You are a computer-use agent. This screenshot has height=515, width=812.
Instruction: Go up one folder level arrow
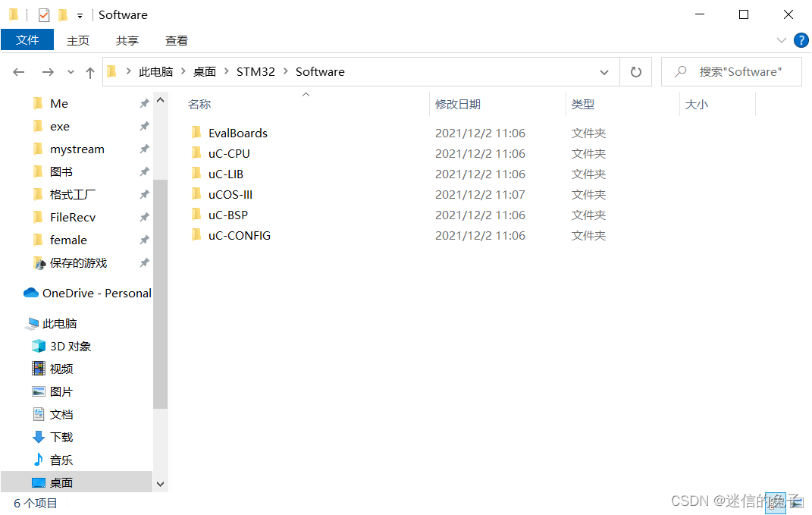click(90, 72)
